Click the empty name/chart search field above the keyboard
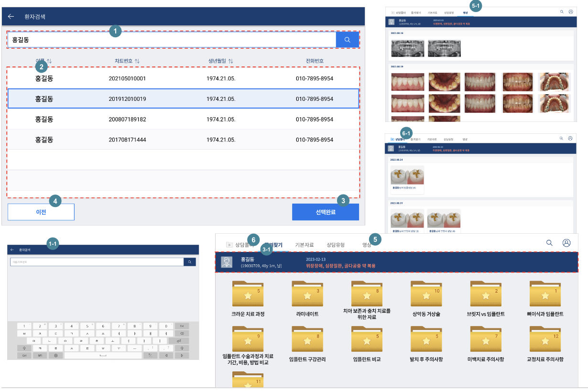 coord(97,262)
